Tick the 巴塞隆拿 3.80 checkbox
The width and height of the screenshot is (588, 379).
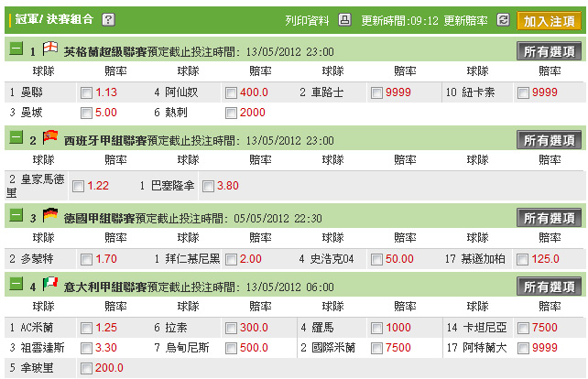click(208, 186)
